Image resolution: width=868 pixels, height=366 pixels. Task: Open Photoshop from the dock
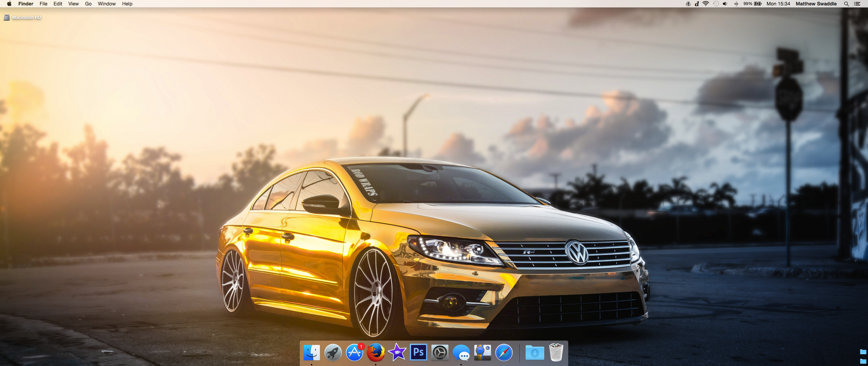click(418, 352)
